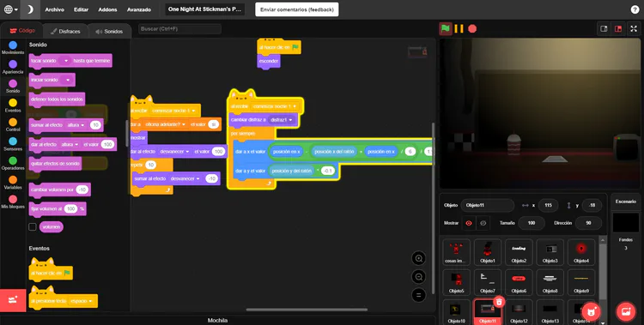Open language globe dropdown
Image resolution: width=644 pixels, height=325 pixels.
(x=10, y=9)
